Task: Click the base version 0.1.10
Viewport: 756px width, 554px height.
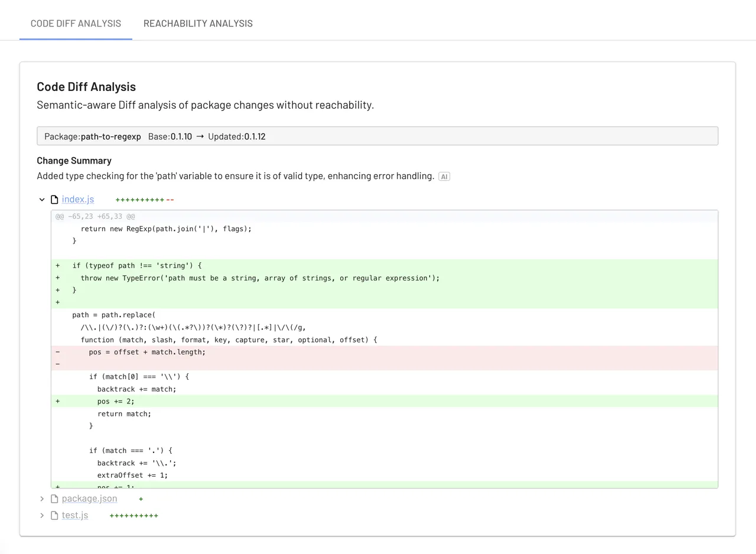Action: click(181, 136)
